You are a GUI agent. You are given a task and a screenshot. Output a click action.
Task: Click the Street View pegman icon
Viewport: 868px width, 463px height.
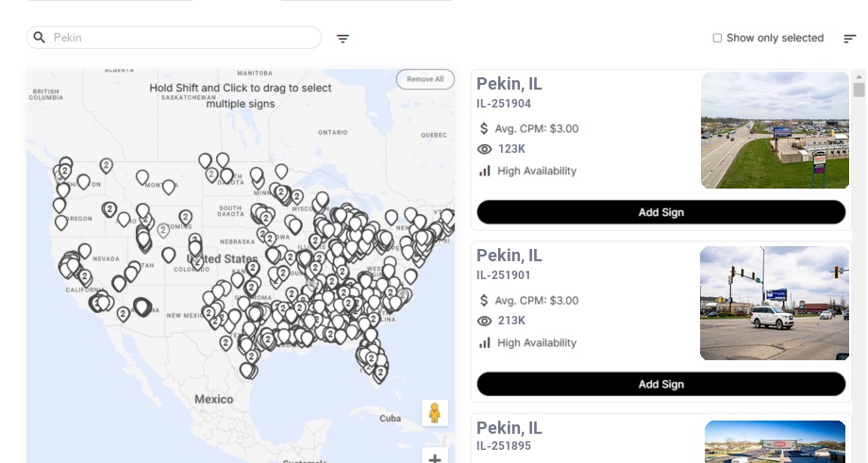click(435, 412)
